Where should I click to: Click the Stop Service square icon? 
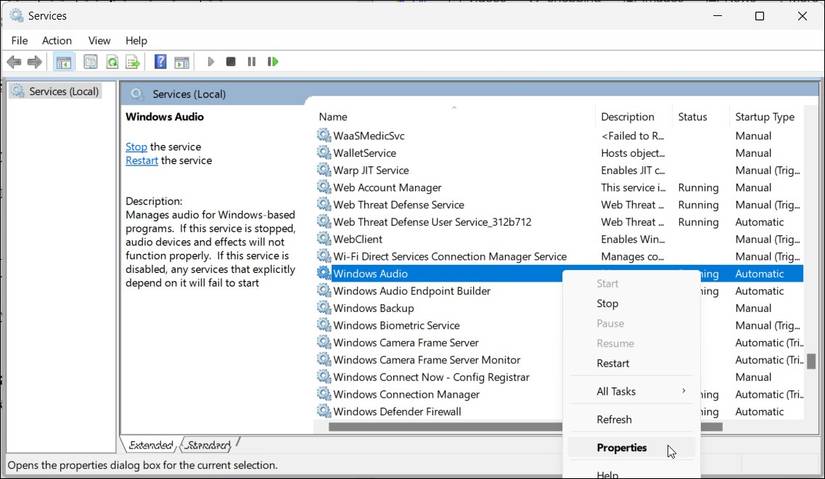point(230,62)
